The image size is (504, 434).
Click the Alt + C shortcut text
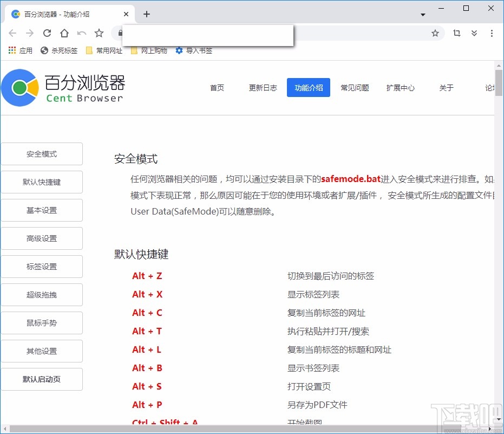pos(147,313)
